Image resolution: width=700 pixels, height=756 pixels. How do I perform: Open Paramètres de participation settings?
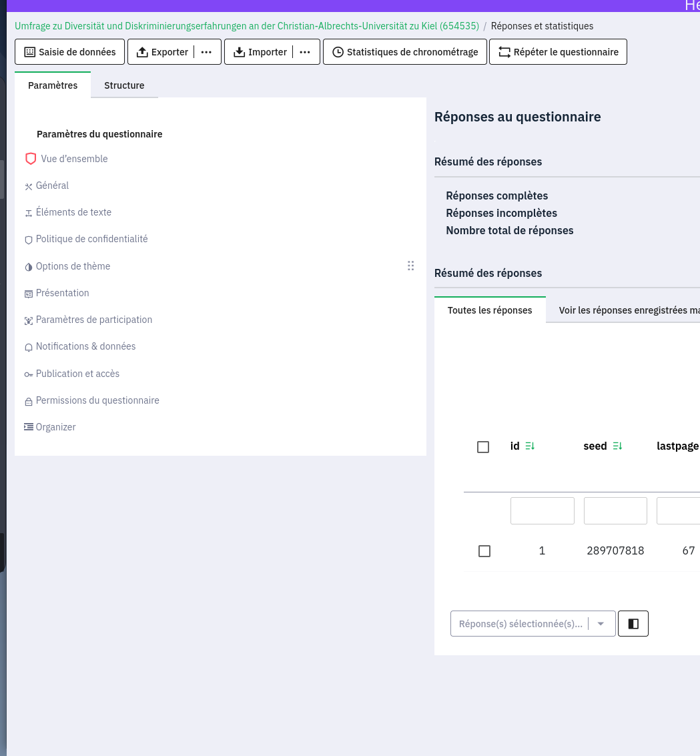pos(93,320)
